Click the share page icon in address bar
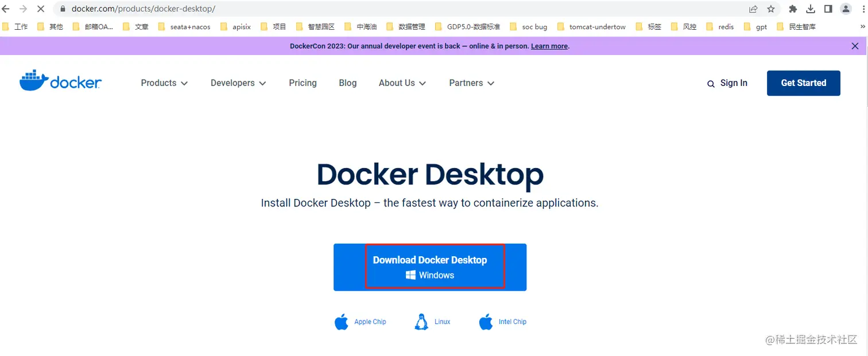The image size is (868, 356). click(753, 9)
